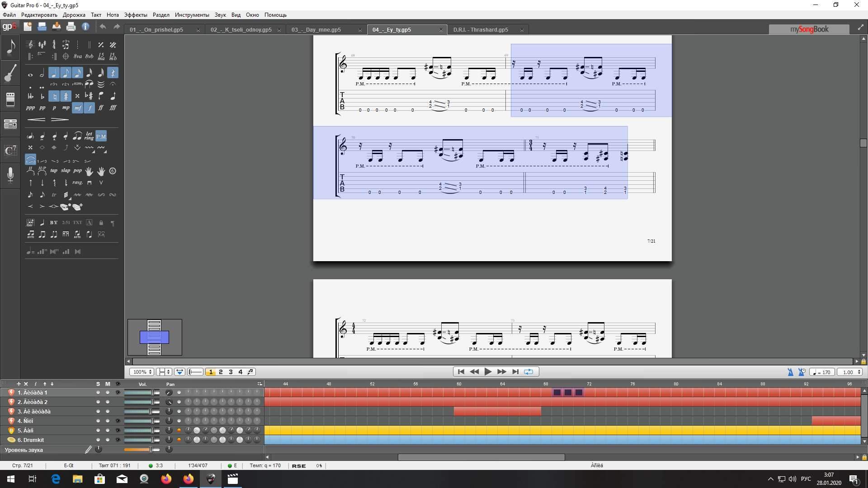This screenshot has width=868, height=488.
Task: Click the palm mute P.M. effect icon
Action: click(101, 136)
